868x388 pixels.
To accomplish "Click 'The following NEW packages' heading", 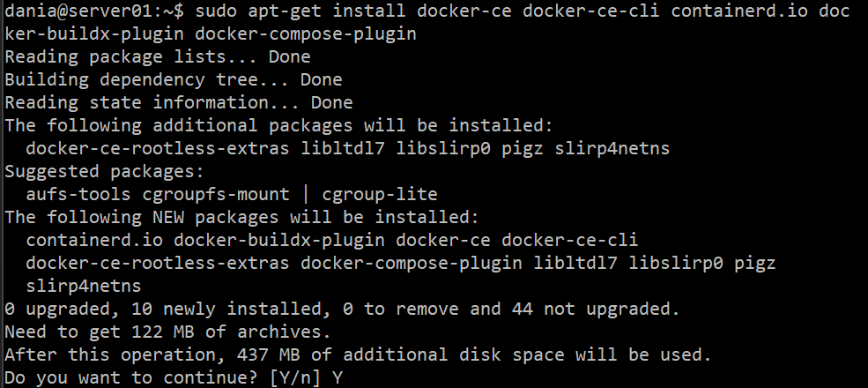I will pyautogui.click(x=241, y=218).
